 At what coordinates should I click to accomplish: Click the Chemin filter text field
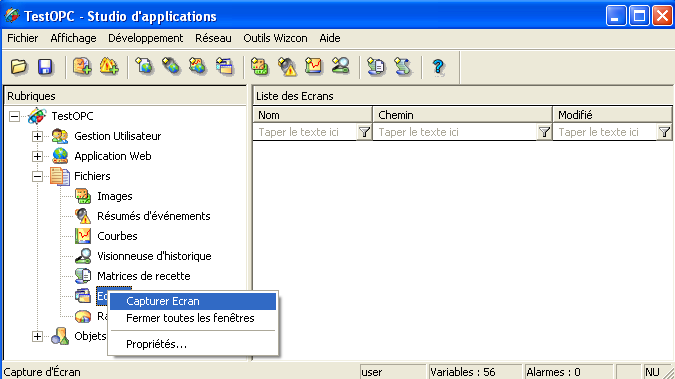click(x=455, y=132)
